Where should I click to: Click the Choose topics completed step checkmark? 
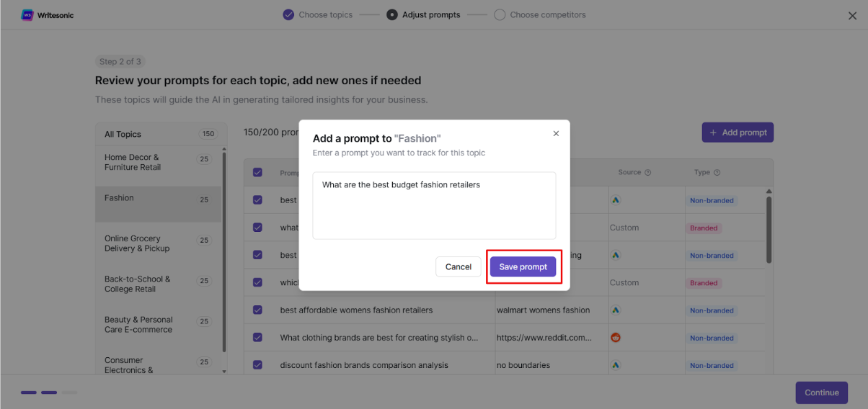[x=288, y=14]
